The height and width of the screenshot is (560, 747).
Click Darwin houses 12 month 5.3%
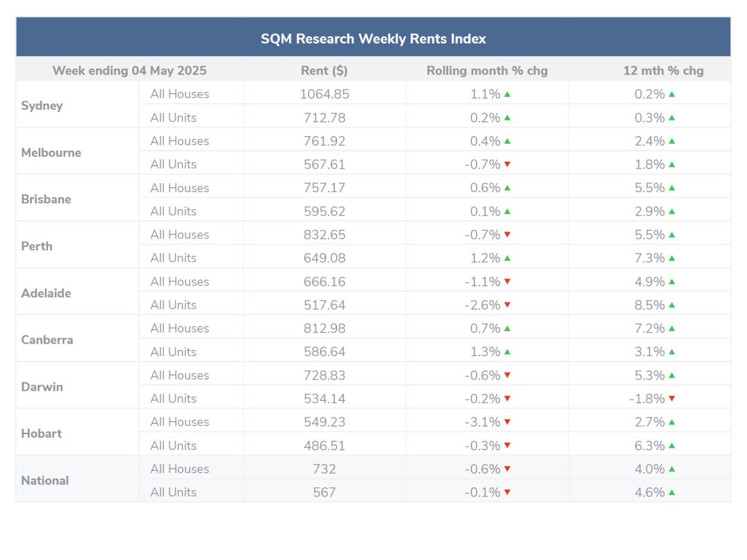[649, 375]
